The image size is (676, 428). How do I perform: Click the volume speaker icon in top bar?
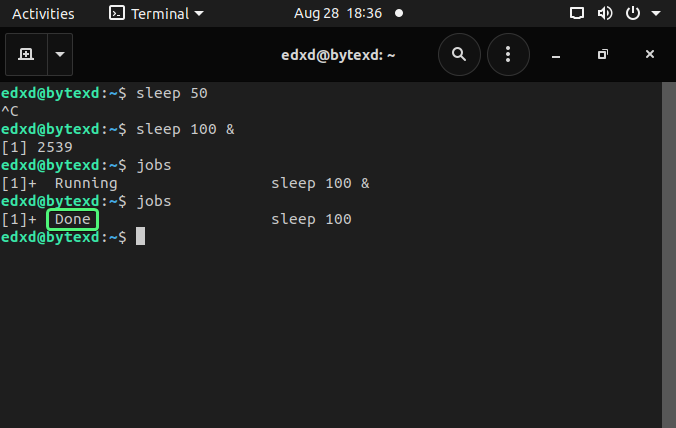[604, 14]
